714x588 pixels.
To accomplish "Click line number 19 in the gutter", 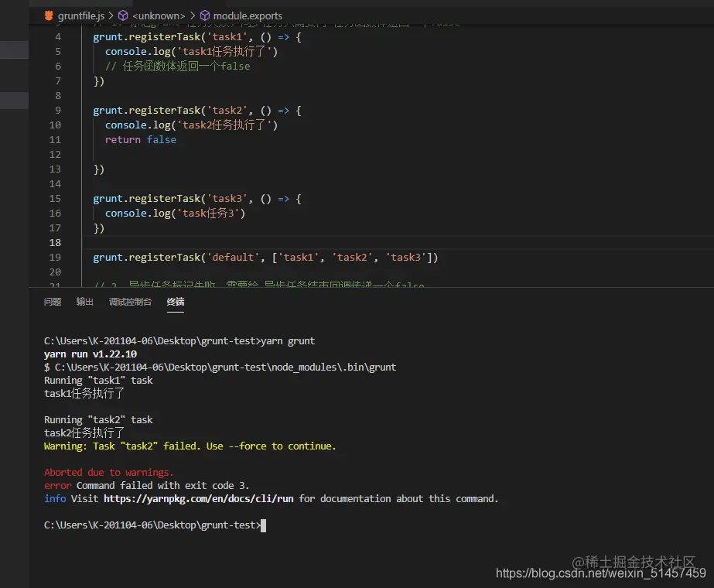I will click(55, 258).
